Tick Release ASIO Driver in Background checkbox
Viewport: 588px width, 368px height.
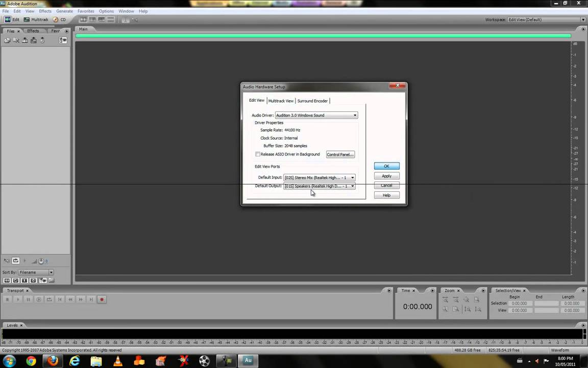258,154
